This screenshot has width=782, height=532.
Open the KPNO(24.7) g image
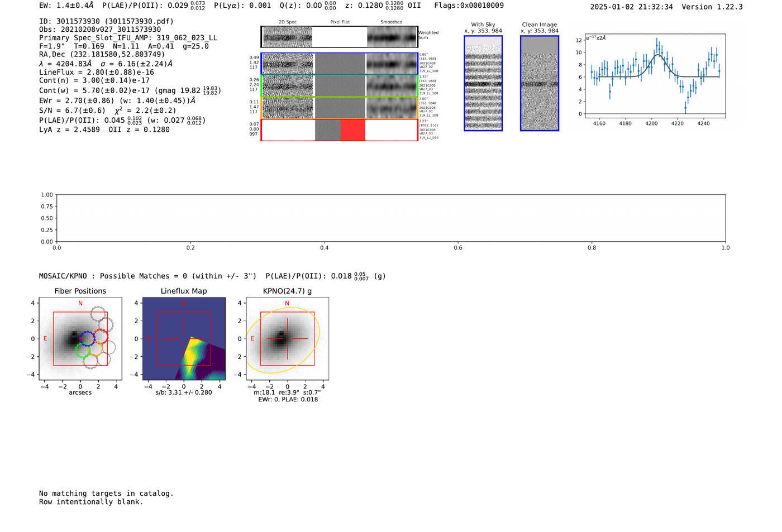(x=287, y=339)
